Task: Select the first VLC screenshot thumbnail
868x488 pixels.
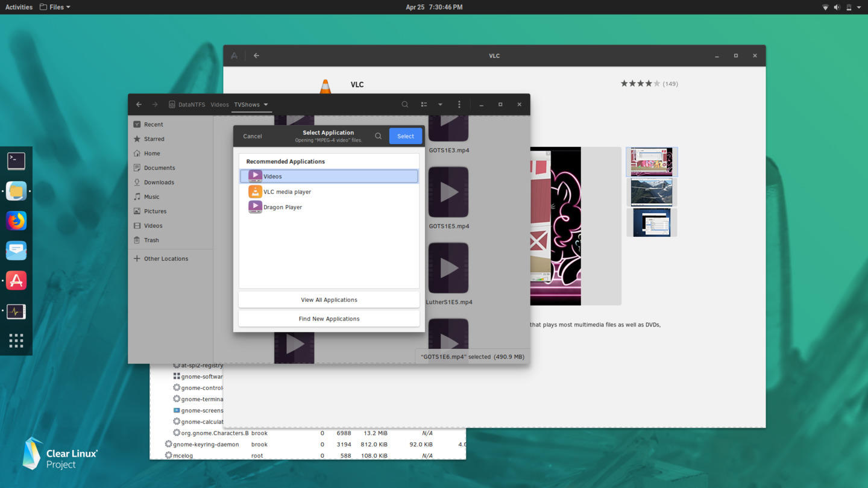Action: click(652, 162)
